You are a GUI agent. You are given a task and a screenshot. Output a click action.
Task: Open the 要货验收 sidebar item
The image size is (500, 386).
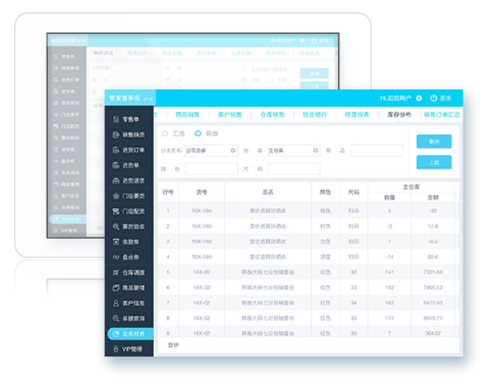[129, 227]
